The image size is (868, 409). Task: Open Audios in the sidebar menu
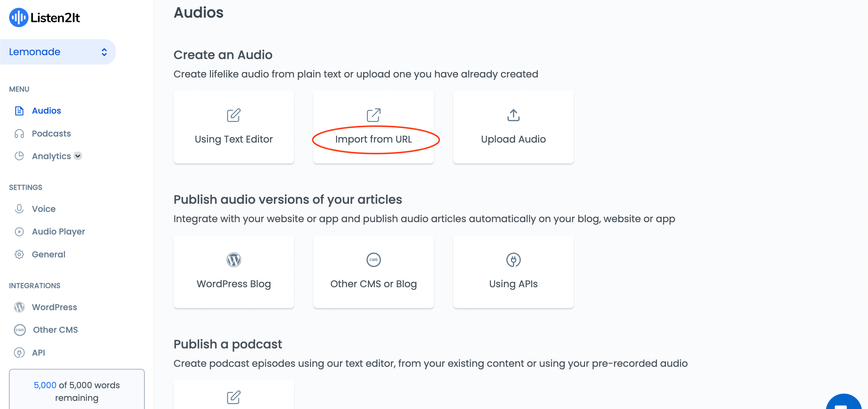46,111
